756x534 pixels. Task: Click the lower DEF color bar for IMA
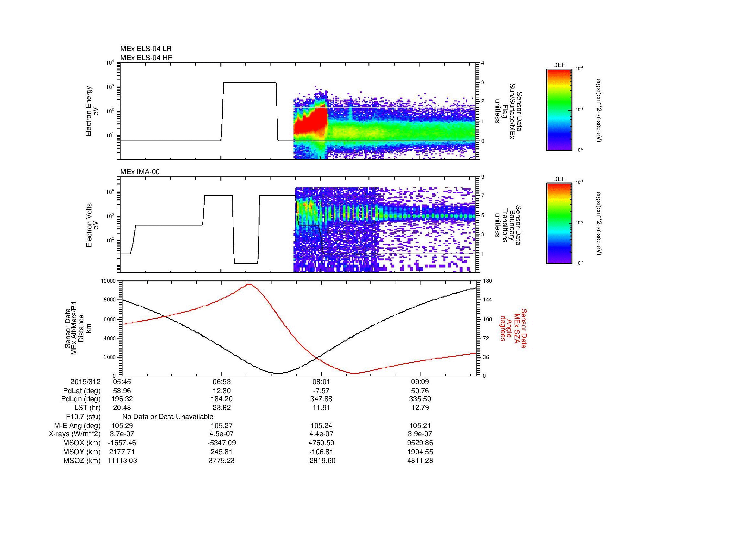559,224
